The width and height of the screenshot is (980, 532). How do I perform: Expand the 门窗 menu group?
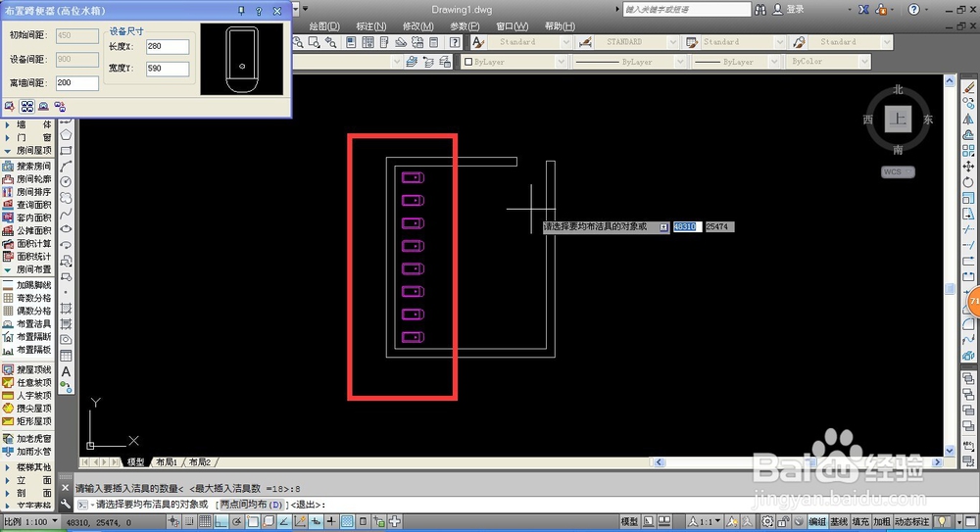coord(27,137)
